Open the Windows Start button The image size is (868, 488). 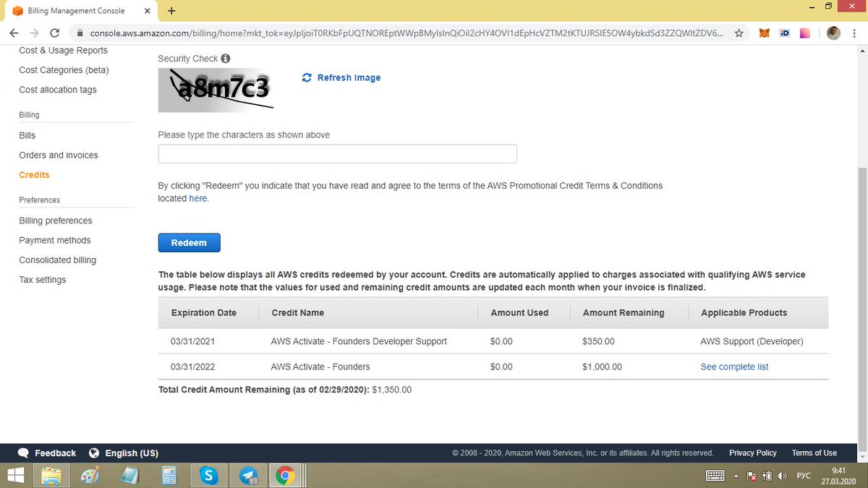(x=15, y=475)
